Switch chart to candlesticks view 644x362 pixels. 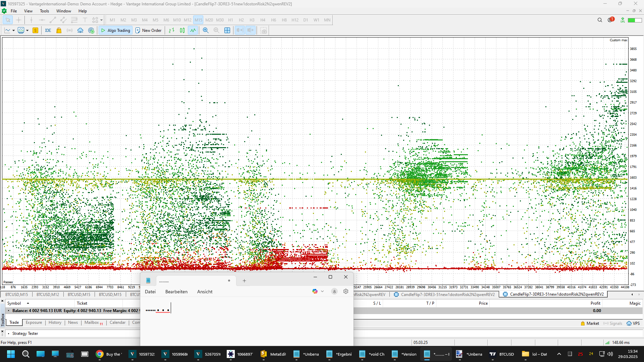tap(182, 31)
